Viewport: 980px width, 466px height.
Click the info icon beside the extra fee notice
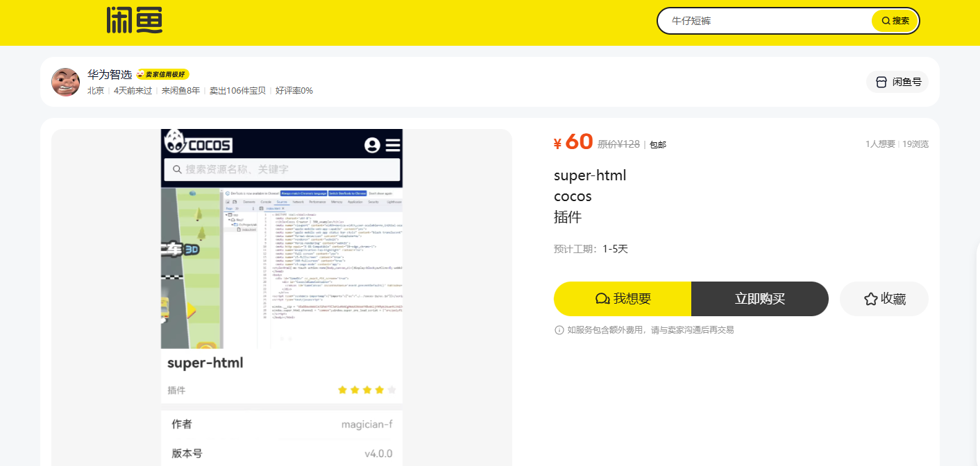(559, 330)
